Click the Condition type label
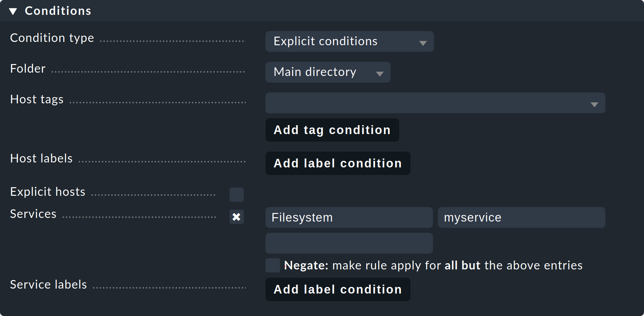644x316 pixels. coord(52,38)
